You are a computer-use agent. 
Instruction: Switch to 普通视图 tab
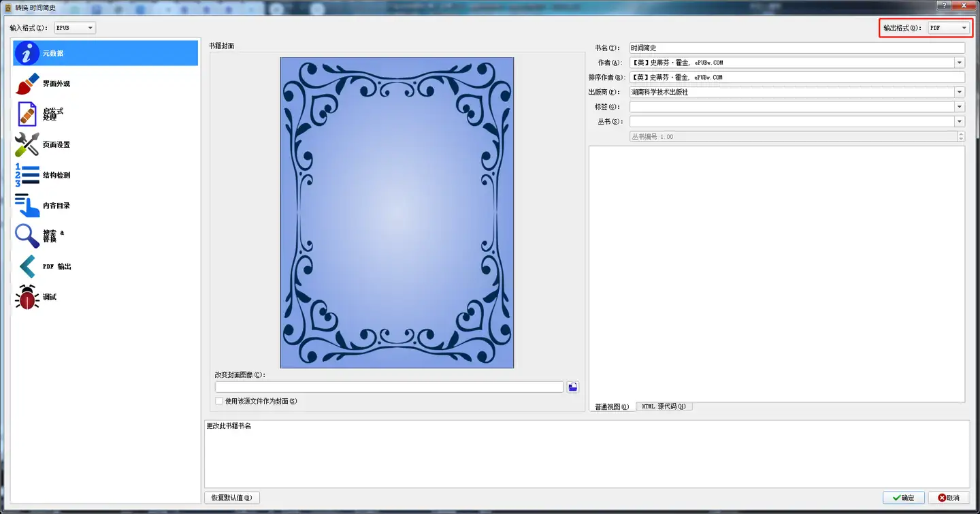[x=612, y=407]
